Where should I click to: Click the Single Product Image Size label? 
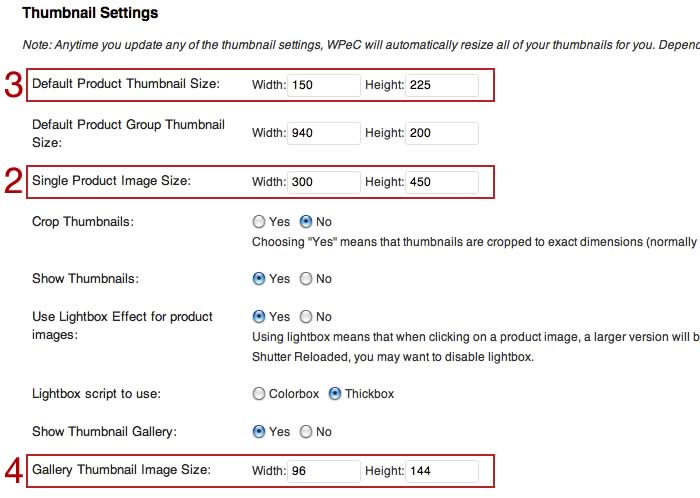[111, 181]
